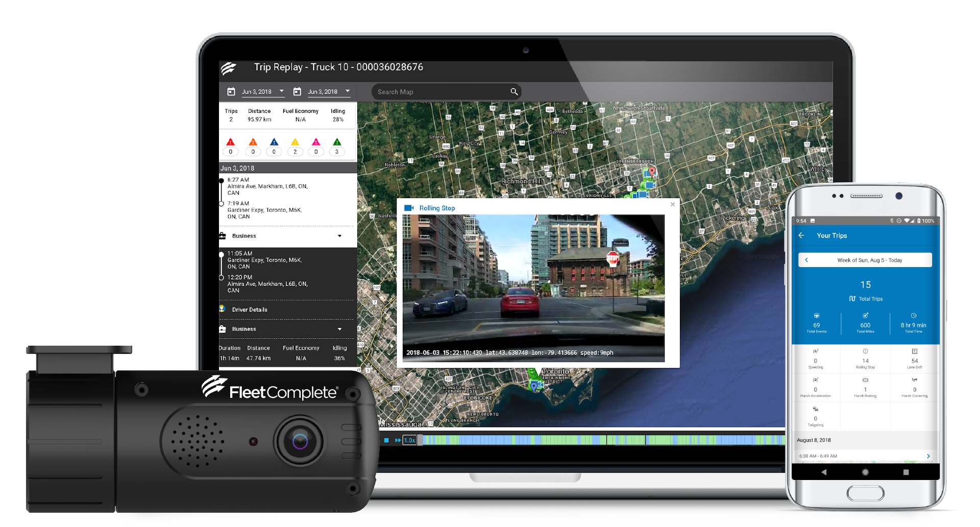Tap the Tailgating event icon

816,409
